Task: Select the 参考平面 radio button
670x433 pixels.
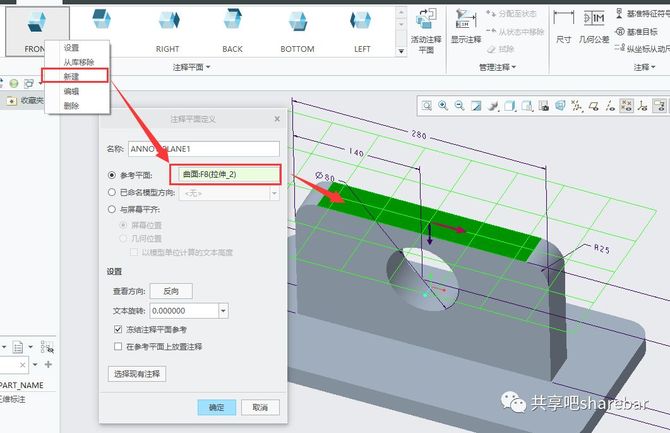Action: pyautogui.click(x=112, y=175)
